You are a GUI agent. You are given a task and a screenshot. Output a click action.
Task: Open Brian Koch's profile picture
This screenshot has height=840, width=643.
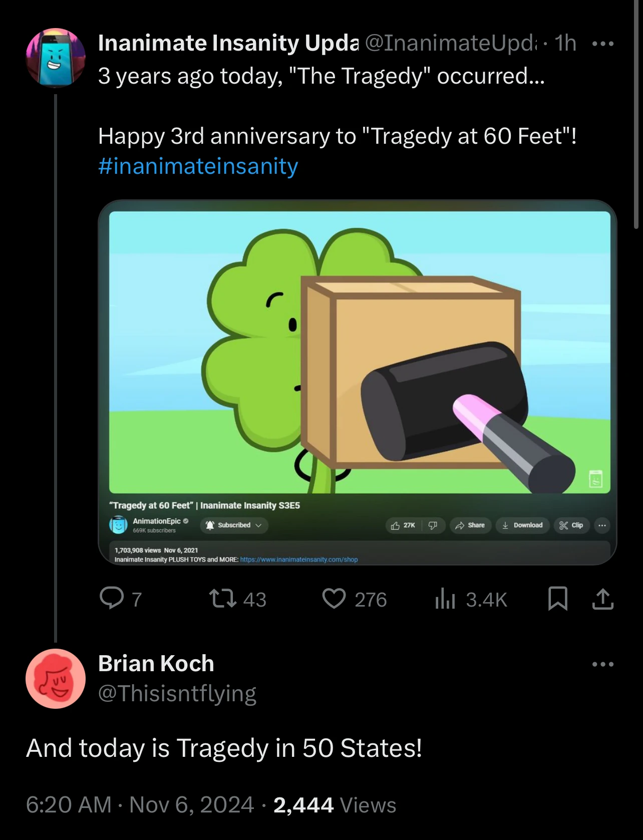click(x=56, y=678)
